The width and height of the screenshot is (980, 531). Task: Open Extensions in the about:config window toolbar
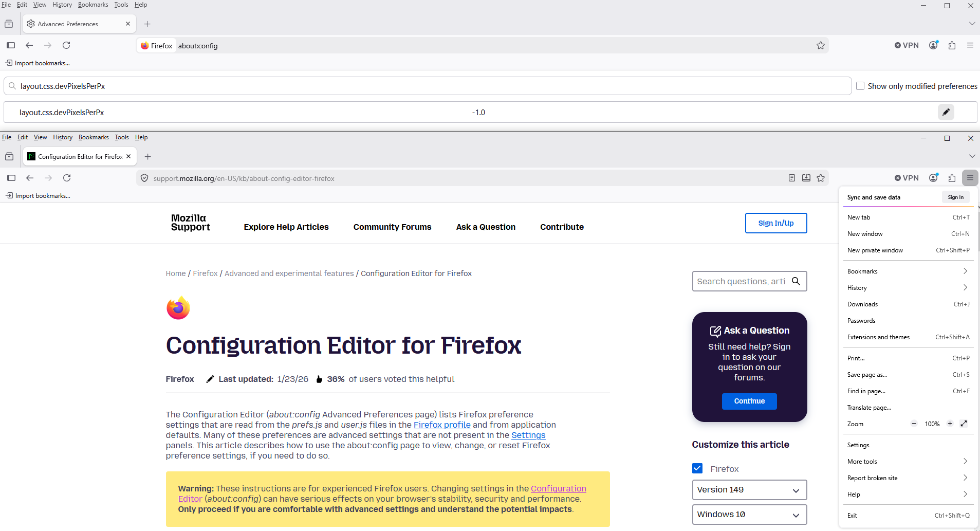952,45
